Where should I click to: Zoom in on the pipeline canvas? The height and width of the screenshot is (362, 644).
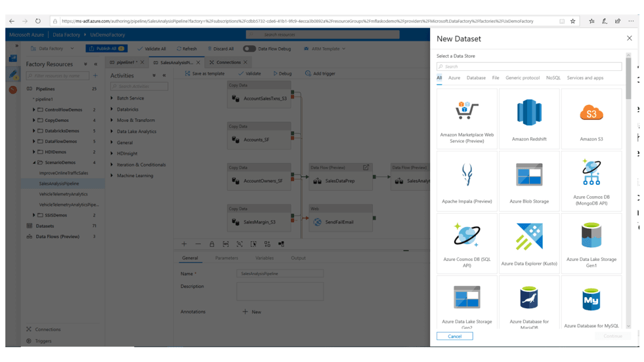(x=184, y=244)
